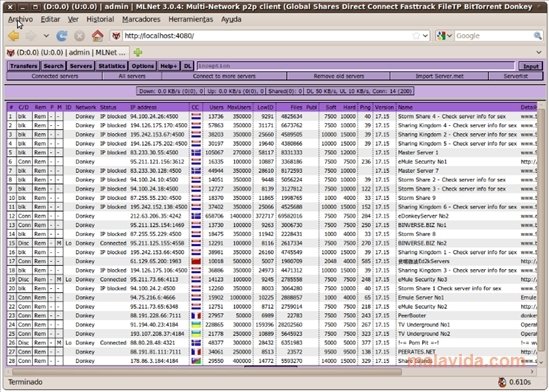This screenshot has height=392, width=549.
Task: Click into the browser address bar
Action: [x=268, y=36]
